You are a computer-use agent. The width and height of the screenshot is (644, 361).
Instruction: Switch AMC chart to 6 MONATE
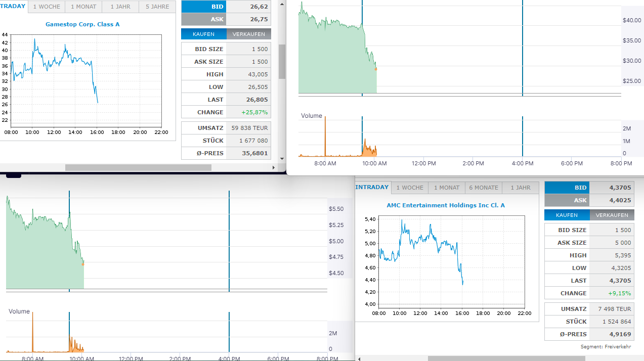(483, 188)
